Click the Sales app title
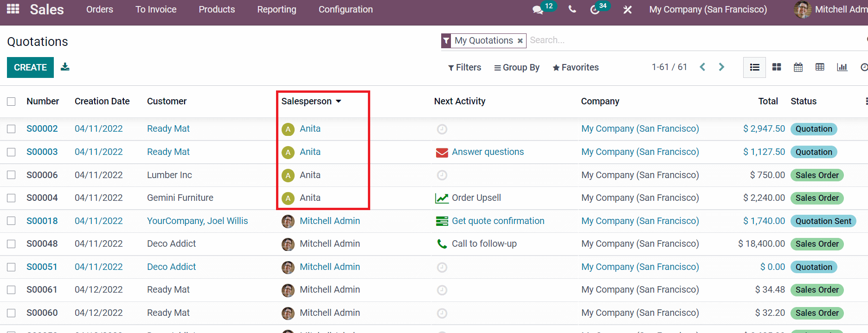 47,9
